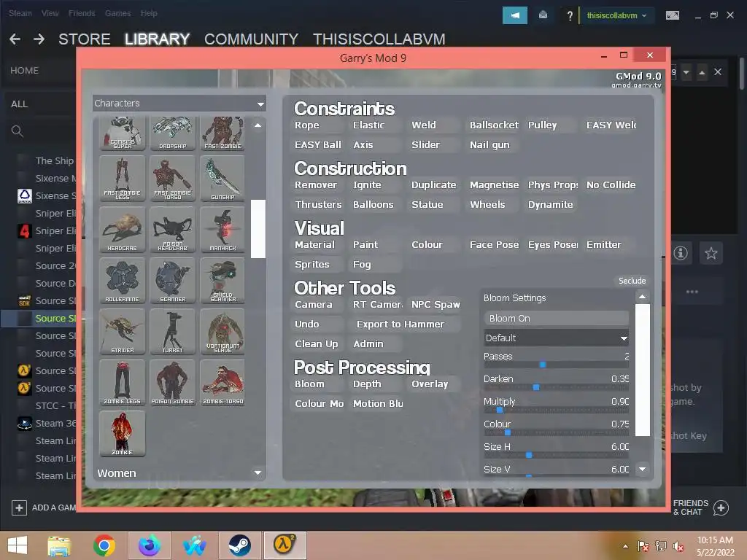This screenshot has width=747, height=560.
Task: Open Steam big picture mode icon
Action: [672, 16]
